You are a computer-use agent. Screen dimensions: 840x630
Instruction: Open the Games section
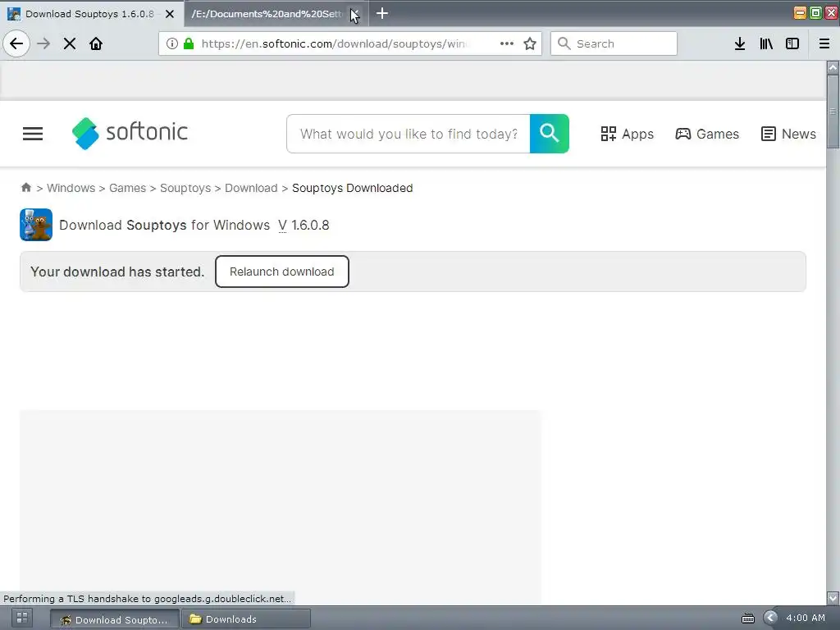(707, 134)
